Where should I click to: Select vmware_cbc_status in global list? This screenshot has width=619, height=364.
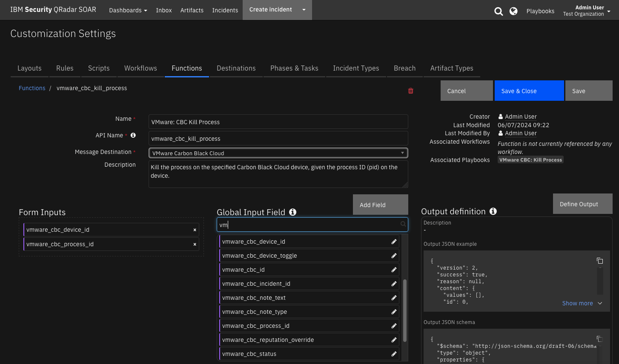coord(309,354)
